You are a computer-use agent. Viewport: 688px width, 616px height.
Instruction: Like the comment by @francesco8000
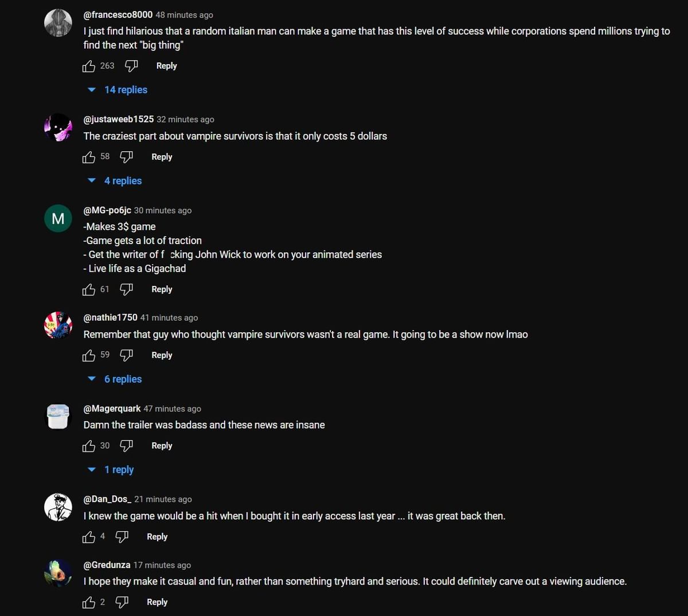pyautogui.click(x=89, y=66)
